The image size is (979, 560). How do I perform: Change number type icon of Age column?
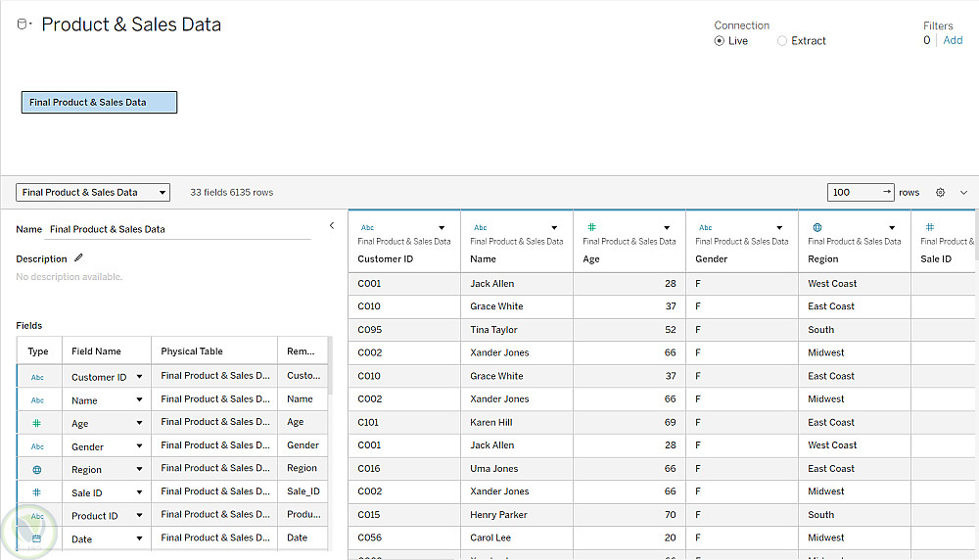591,227
